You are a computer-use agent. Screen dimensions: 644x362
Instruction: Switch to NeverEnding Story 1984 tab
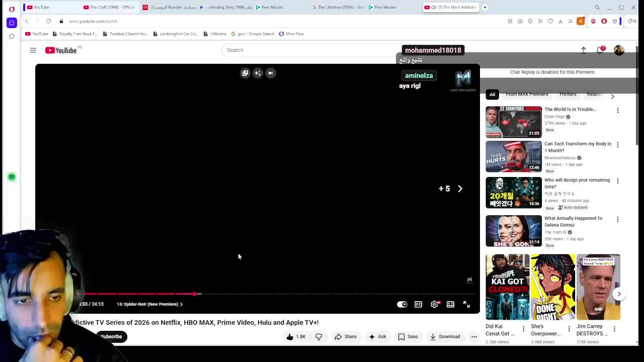225,7
